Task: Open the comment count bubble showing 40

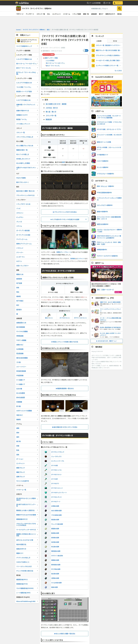Action: click(85, 50)
